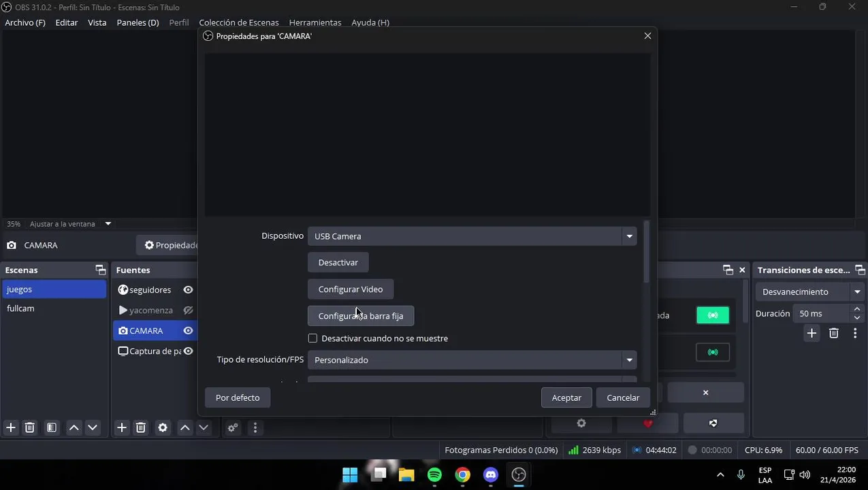Click the X button in controls panel
The width and height of the screenshot is (868, 490).
[x=705, y=393]
